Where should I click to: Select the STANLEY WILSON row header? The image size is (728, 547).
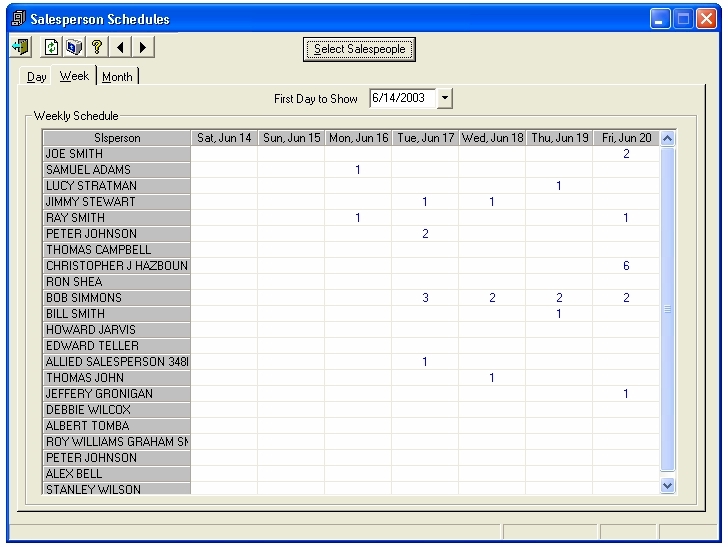click(117, 488)
